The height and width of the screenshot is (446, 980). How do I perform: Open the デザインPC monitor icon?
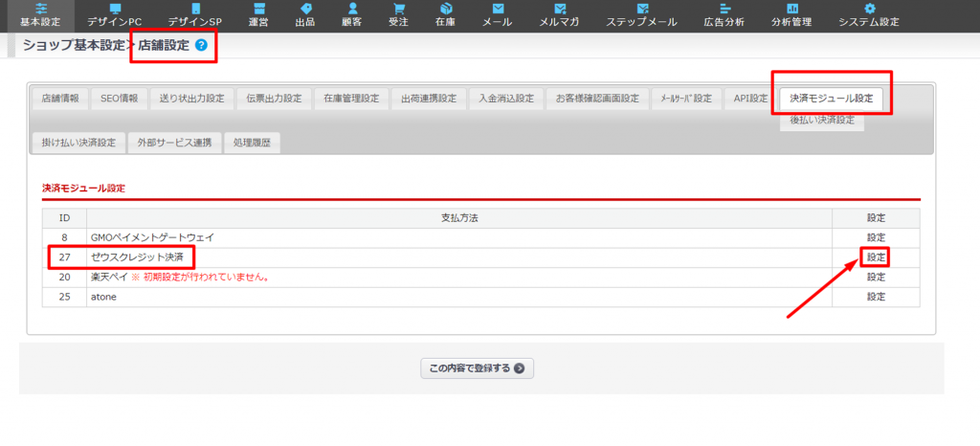(x=115, y=9)
